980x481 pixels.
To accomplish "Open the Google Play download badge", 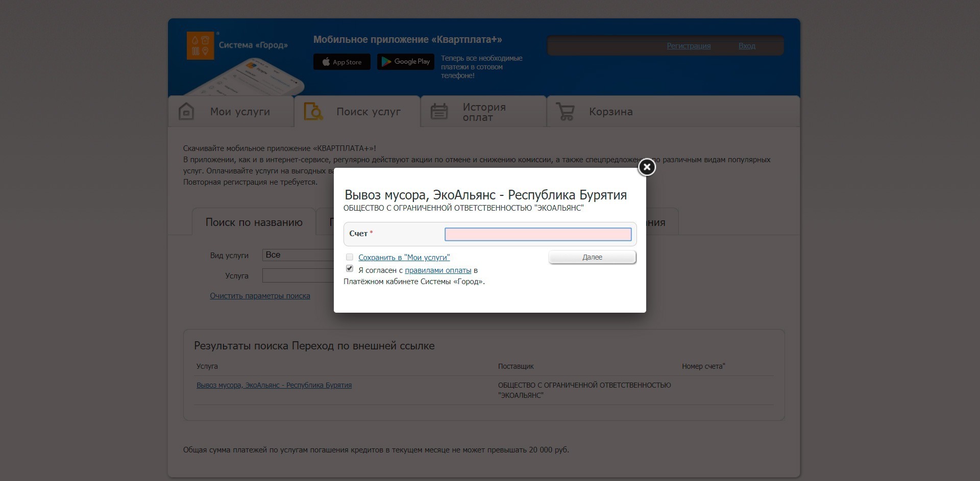I will (406, 62).
